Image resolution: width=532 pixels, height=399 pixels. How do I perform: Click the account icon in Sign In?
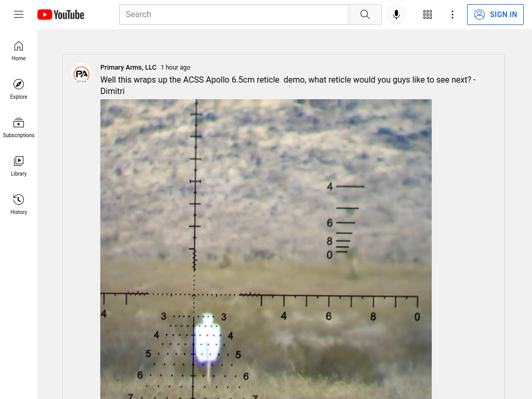[480, 15]
